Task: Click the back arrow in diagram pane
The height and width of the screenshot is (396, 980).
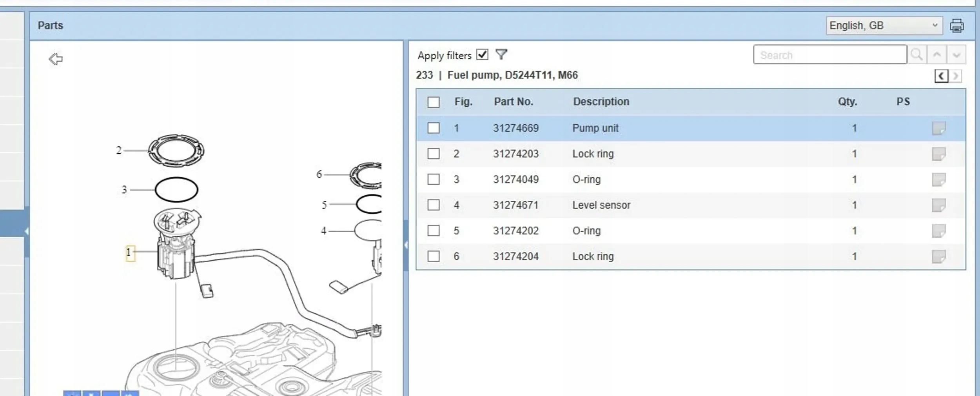Action: pos(56,59)
